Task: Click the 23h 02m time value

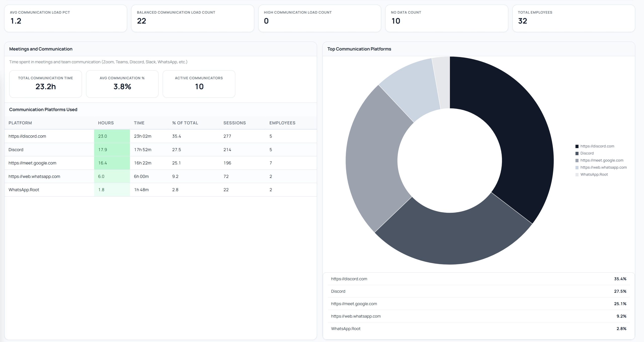Action: coord(143,136)
